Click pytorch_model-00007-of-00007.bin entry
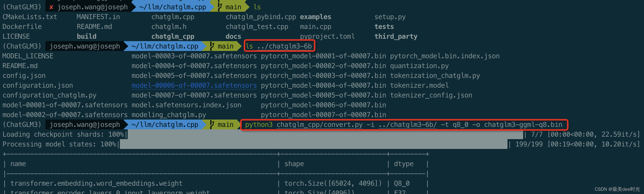Viewport: 644px width, 194px height. (323, 115)
